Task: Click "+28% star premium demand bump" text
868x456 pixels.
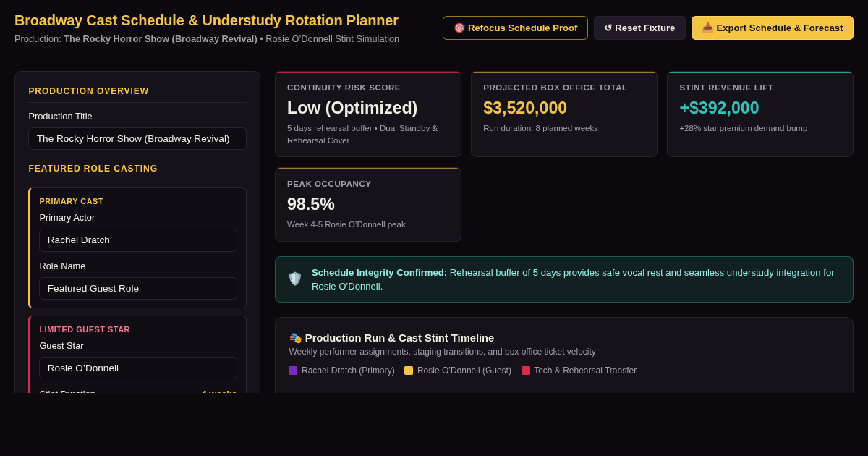Action: pyautogui.click(x=744, y=128)
